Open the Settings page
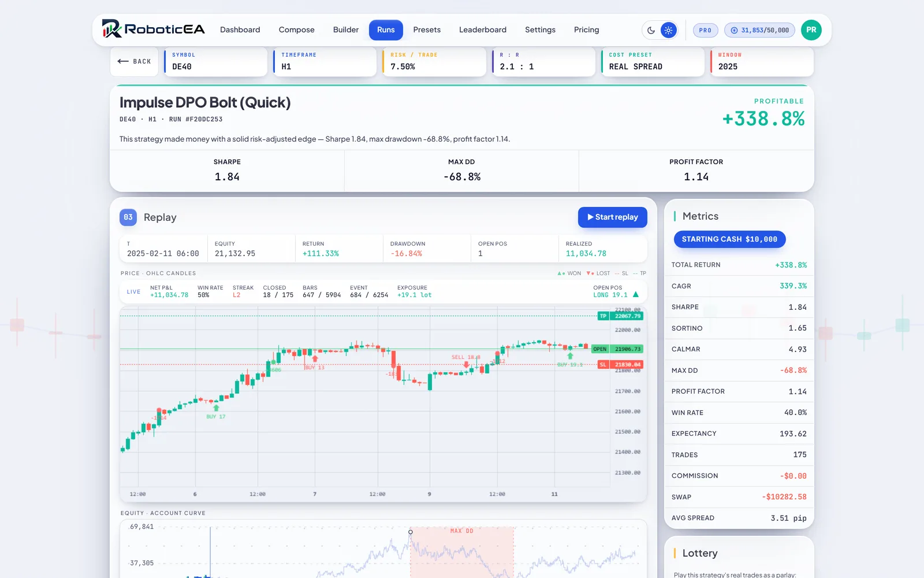The height and width of the screenshot is (578, 924). pyautogui.click(x=540, y=29)
